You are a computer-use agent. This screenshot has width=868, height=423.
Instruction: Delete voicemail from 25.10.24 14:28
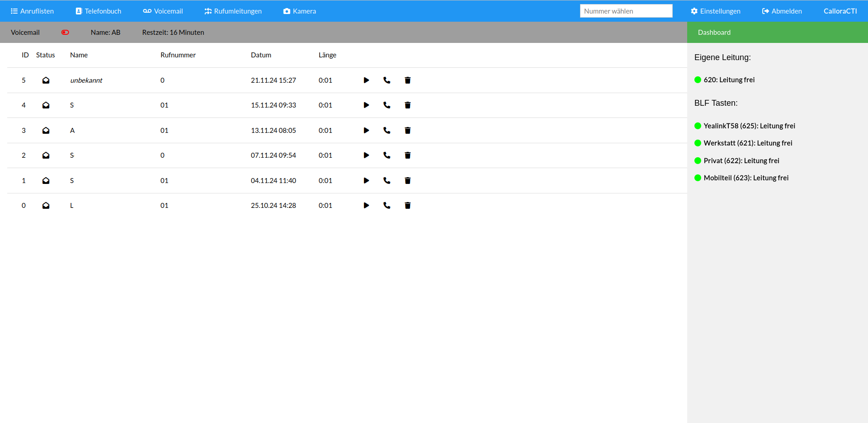coord(408,206)
